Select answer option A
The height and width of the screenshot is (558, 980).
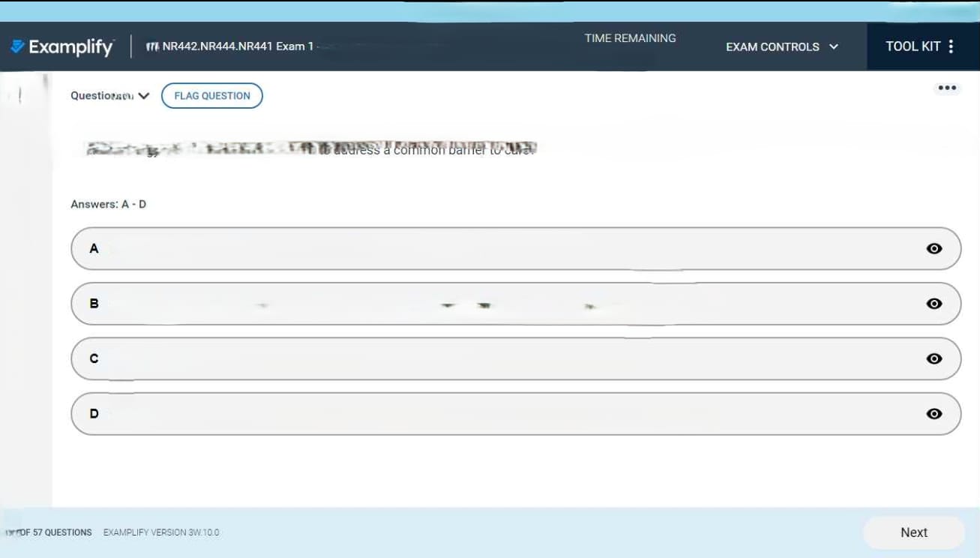tap(495, 248)
